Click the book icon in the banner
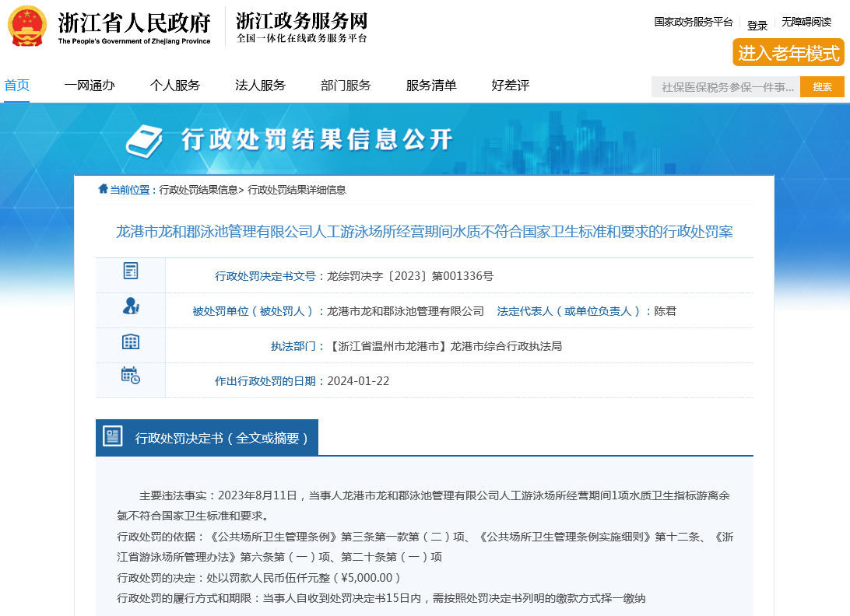The width and height of the screenshot is (850, 616). [144, 141]
